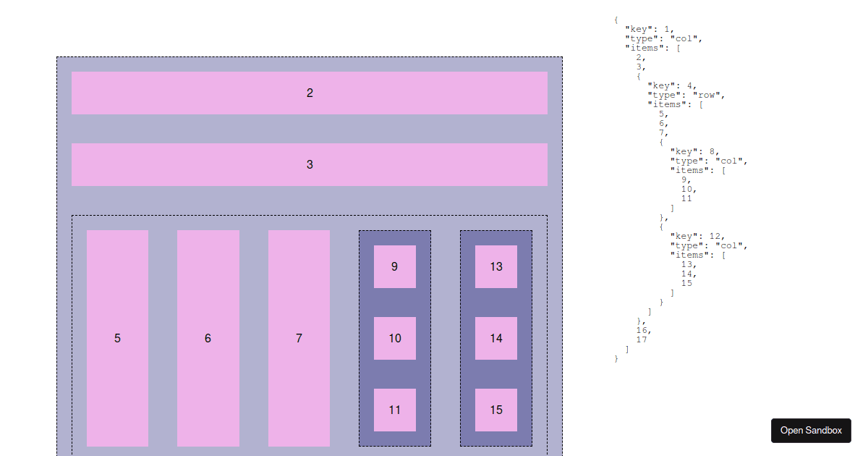Open the sandbox with Open Sandbox button
The width and height of the screenshot is (868, 456).
(x=810, y=431)
